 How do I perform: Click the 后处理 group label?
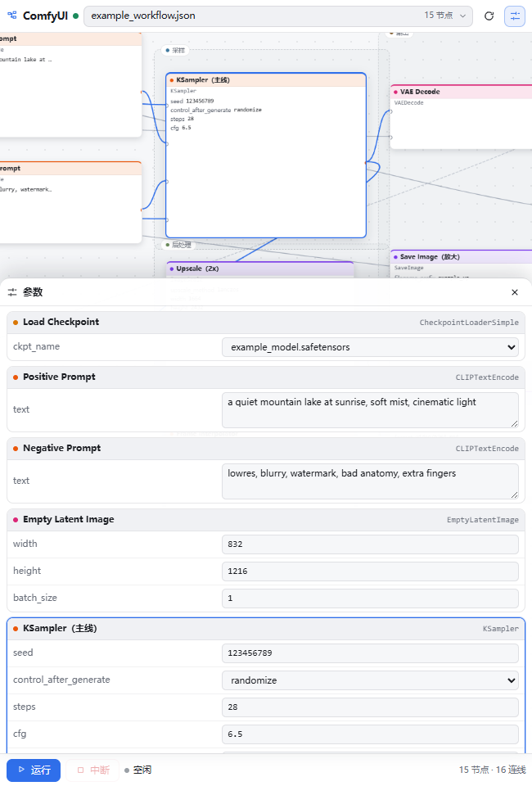[x=178, y=245]
